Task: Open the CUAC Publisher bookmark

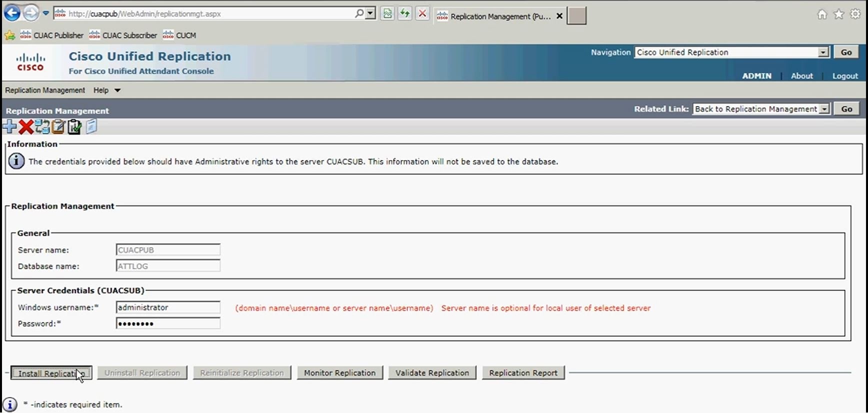Action: pos(52,35)
